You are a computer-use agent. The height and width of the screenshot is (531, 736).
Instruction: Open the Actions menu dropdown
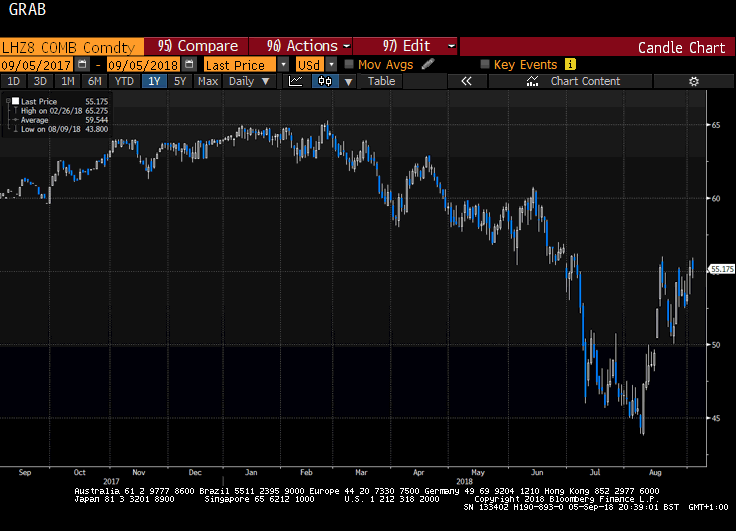click(301, 46)
